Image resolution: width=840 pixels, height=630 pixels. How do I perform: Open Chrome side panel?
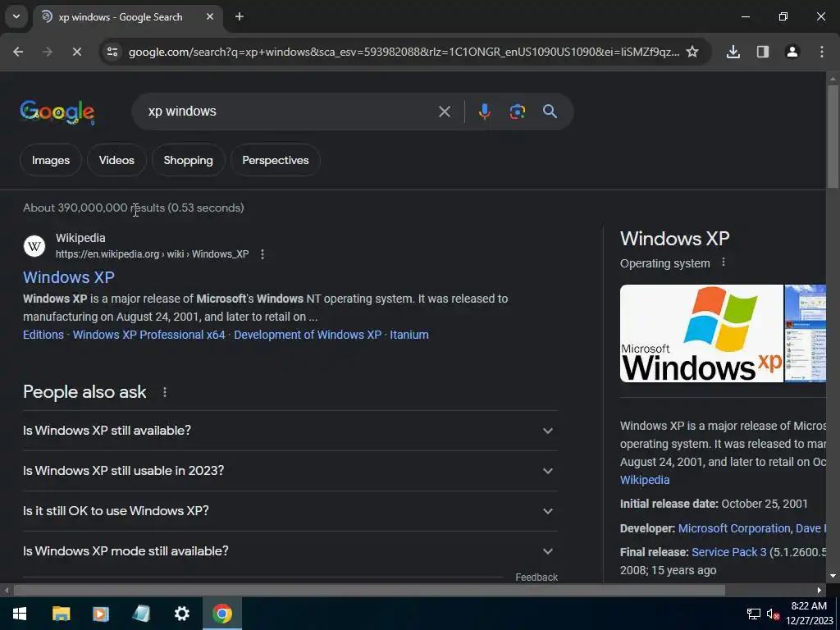pos(762,52)
